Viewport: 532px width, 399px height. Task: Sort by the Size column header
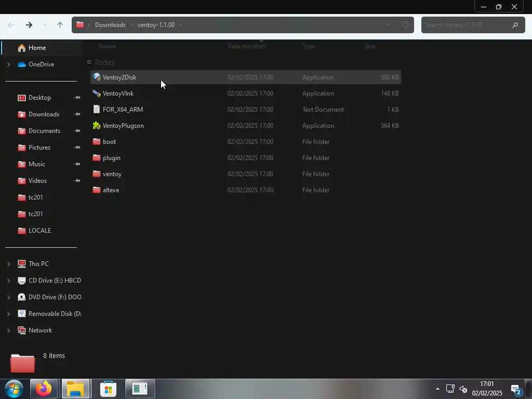tap(370, 46)
